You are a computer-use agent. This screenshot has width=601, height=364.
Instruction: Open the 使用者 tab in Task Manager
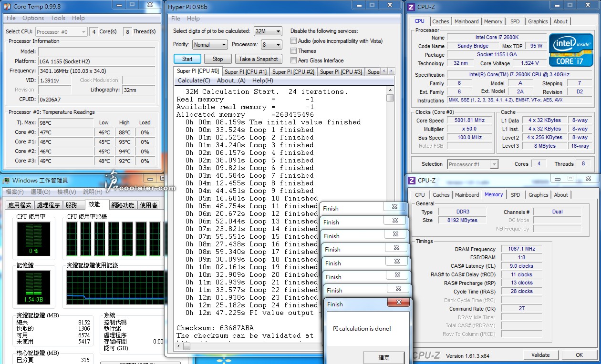(149, 205)
